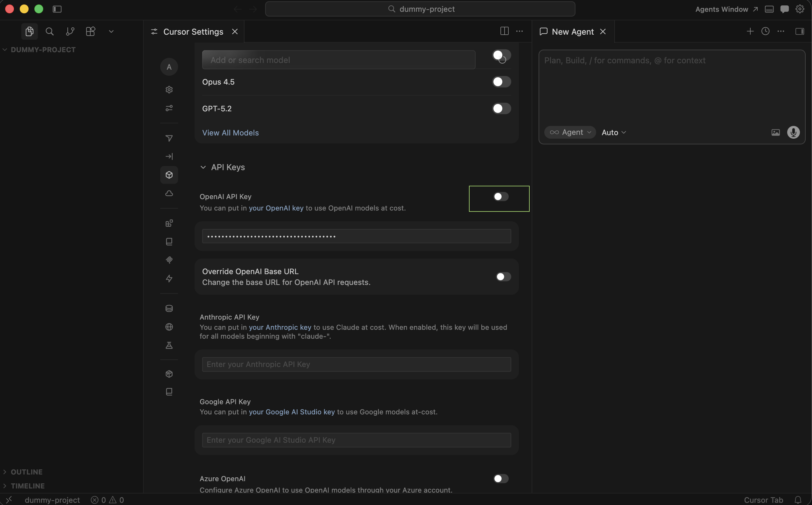
Task: Expand the OUTLINE section
Action: pos(23,472)
